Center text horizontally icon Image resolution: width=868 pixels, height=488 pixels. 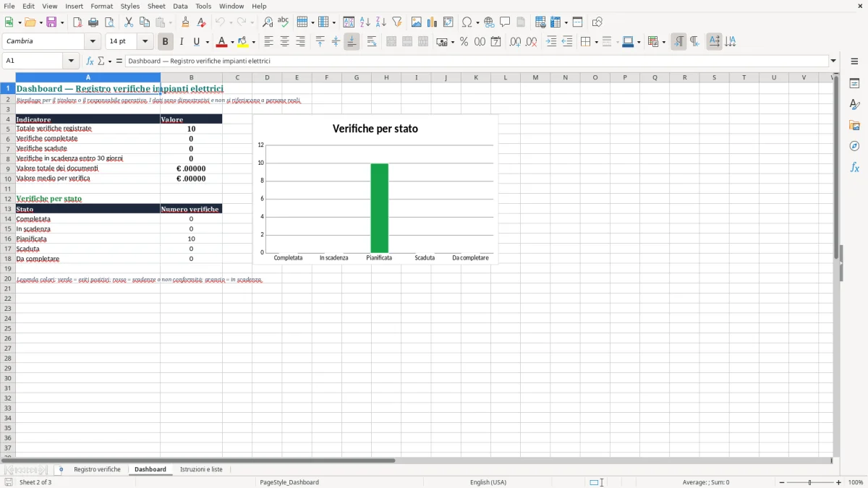point(285,42)
